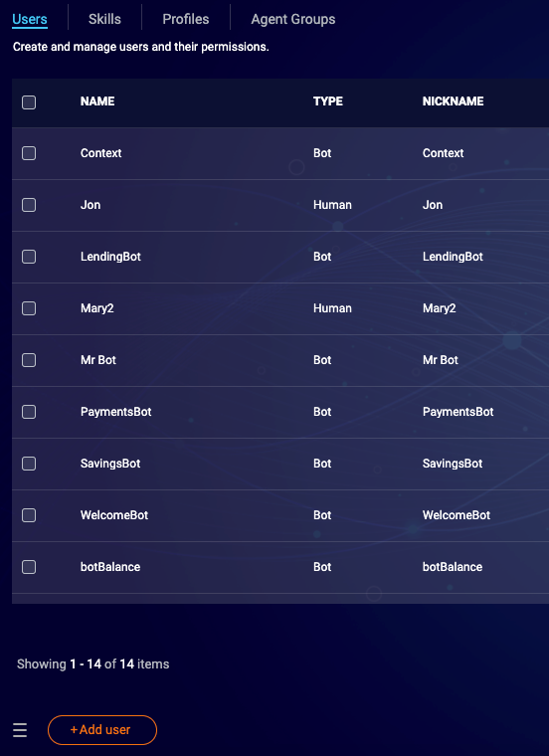Screen dimensions: 549x756
Task: Select the WelcomeBot checkbox
Action: coord(29,515)
